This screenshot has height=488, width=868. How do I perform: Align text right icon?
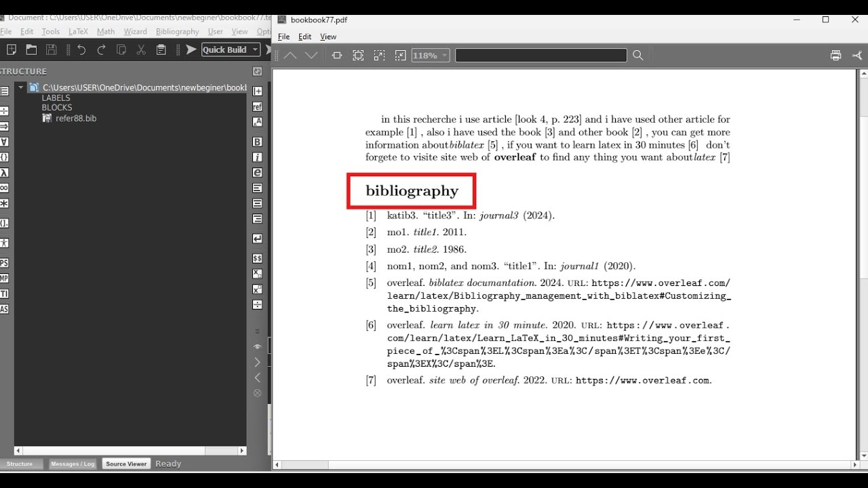258,219
